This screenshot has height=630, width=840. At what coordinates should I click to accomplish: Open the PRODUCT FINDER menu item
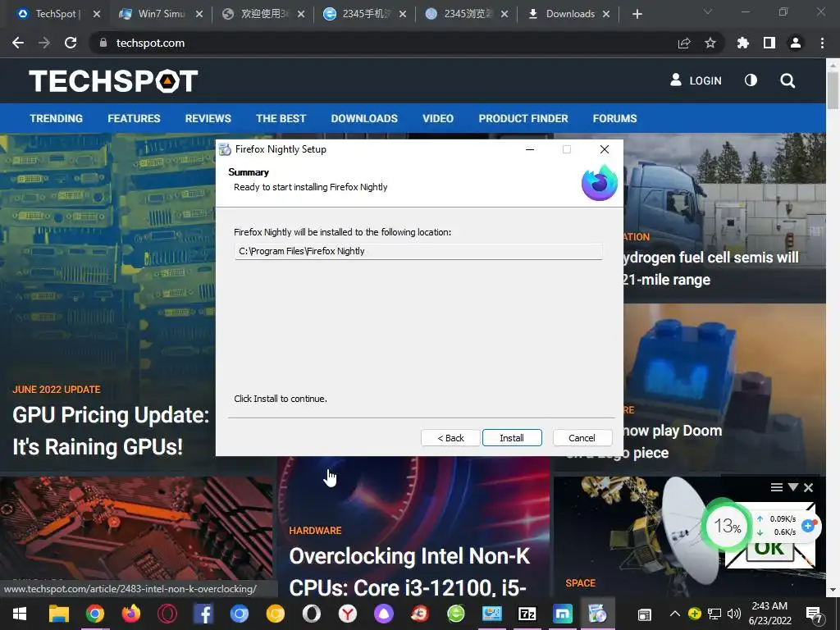tap(523, 118)
